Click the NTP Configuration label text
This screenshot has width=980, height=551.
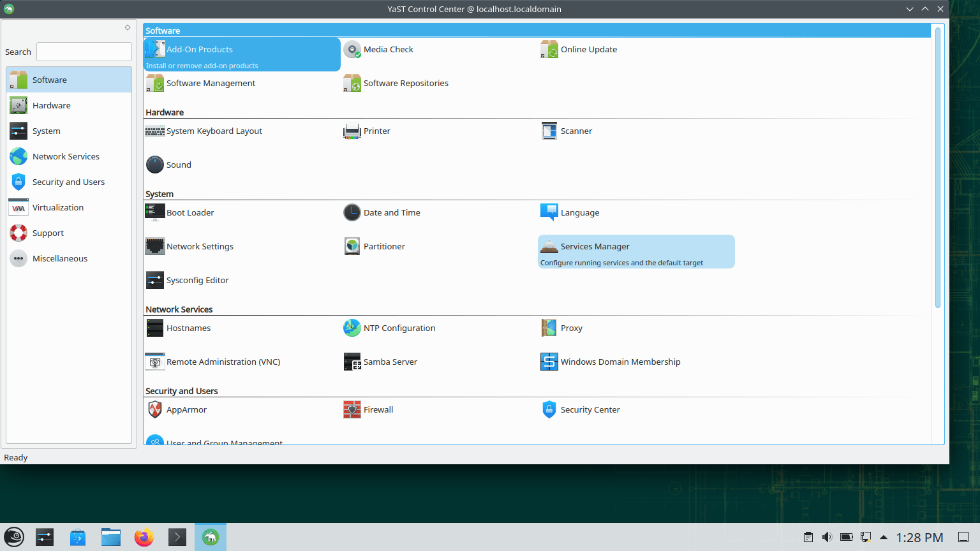(399, 328)
